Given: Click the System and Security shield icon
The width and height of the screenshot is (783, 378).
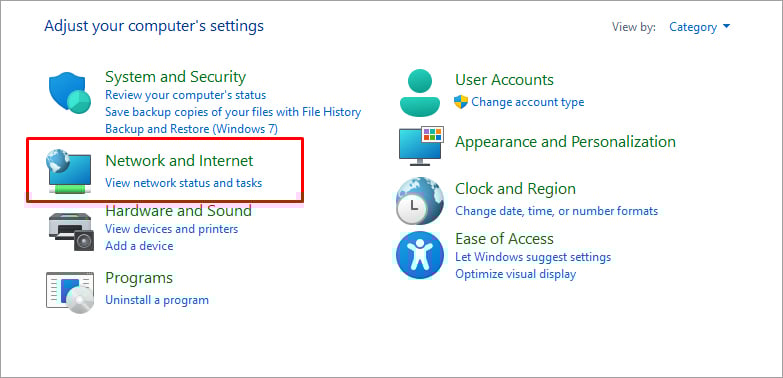Looking at the screenshot, I should 70,93.
